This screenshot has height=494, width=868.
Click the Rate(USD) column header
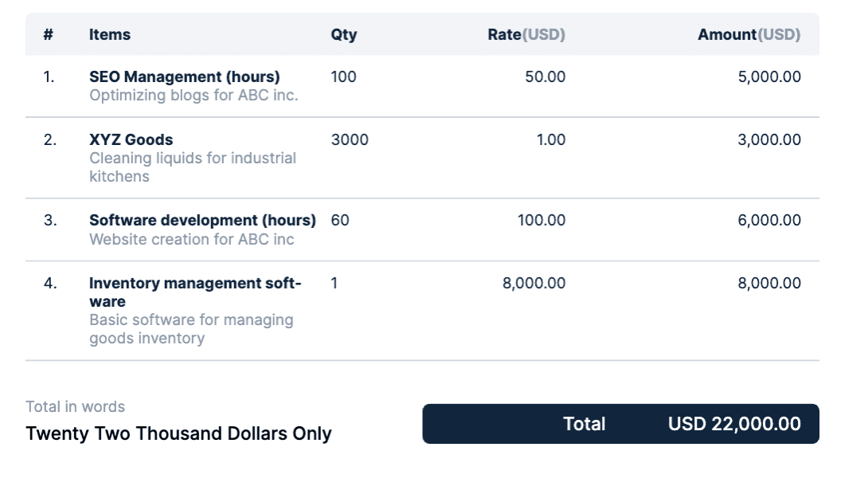point(526,34)
